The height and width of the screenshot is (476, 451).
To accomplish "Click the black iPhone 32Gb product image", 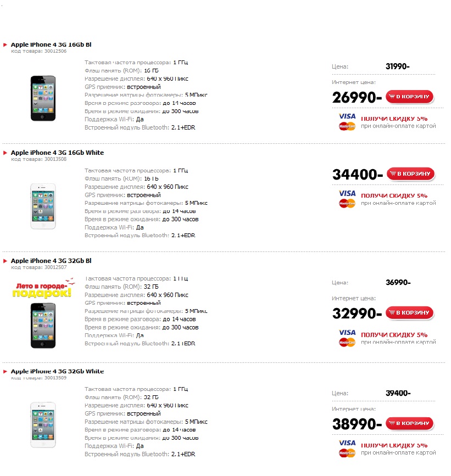I will (x=43, y=324).
